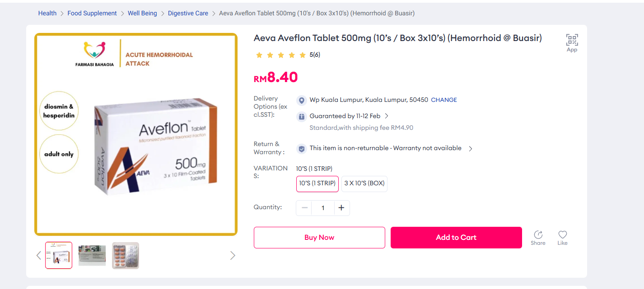Image resolution: width=644 pixels, height=289 pixels.
Task: Click the Share icon
Action: 538,235
